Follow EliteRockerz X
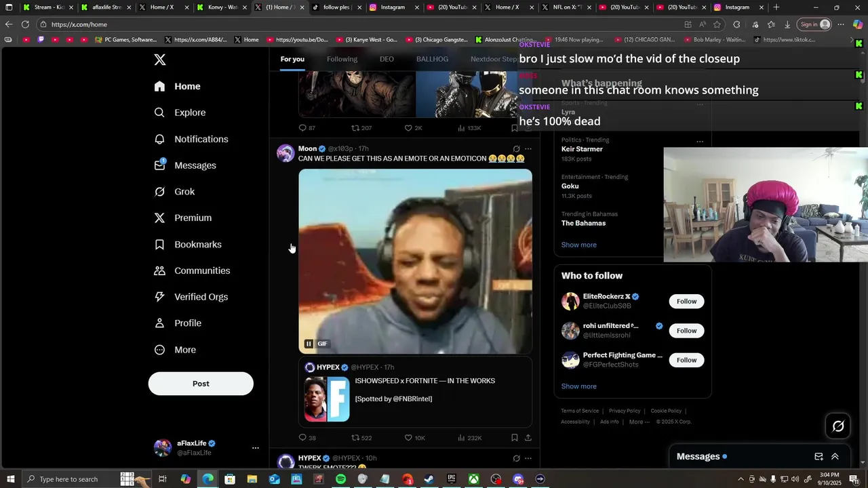The image size is (868, 488). pos(686,301)
